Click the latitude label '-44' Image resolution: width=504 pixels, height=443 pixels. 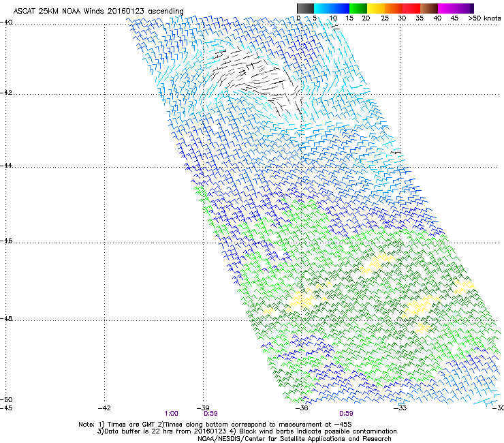tap(6, 166)
